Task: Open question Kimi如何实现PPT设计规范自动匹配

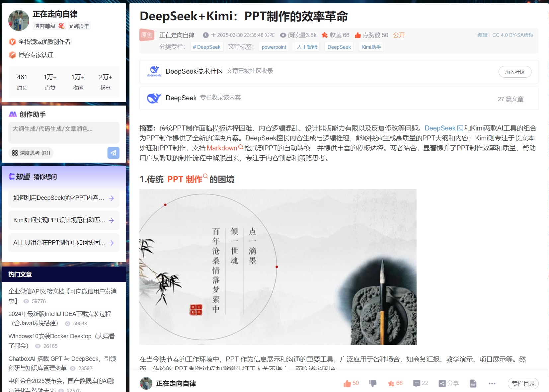Action: pyautogui.click(x=64, y=220)
